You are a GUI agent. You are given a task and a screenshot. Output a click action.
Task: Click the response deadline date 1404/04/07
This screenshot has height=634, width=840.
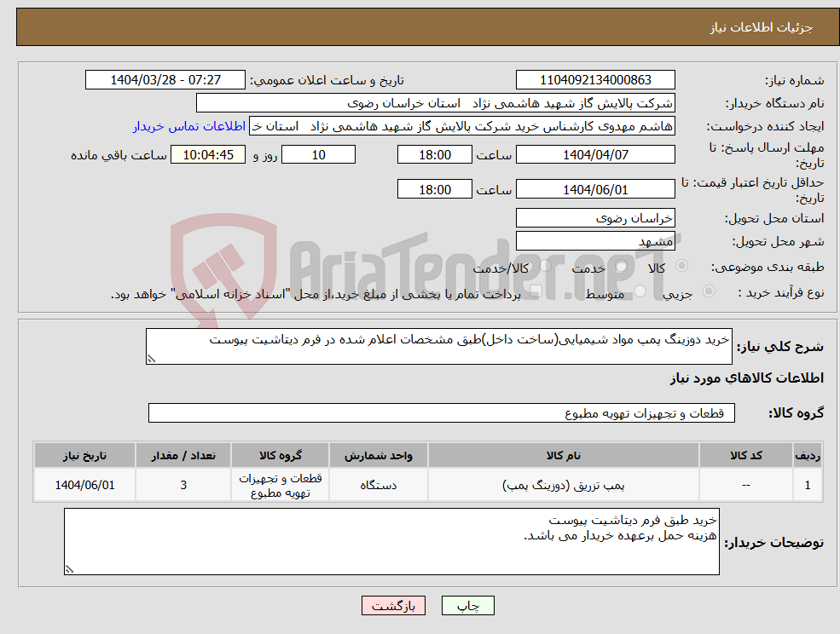click(x=595, y=155)
